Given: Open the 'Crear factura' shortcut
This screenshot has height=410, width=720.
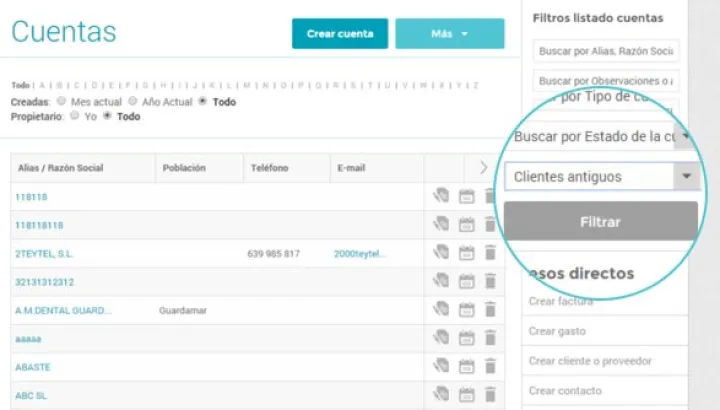Looking at the screenshot, I should 561,301.
